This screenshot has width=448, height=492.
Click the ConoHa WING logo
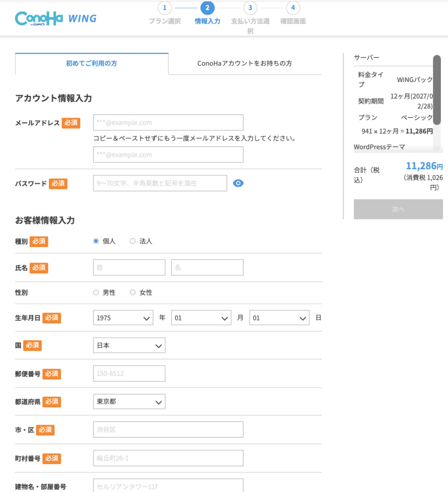tap(55, 18)
